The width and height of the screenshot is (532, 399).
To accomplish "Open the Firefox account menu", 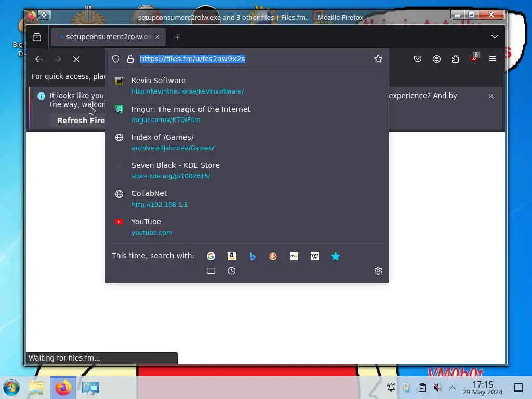I will 436,59.
